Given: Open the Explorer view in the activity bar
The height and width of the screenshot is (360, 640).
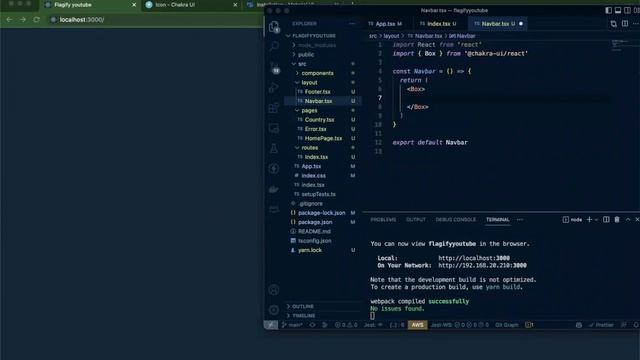Looking at the screenshot, I should click(x=274, y=27).
